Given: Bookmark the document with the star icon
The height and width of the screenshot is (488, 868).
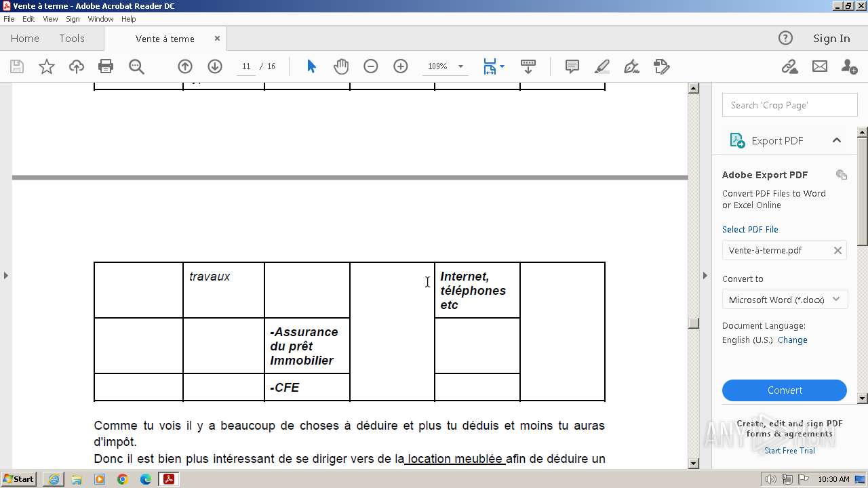Looking at the screenshot, I should click(47, 66).
